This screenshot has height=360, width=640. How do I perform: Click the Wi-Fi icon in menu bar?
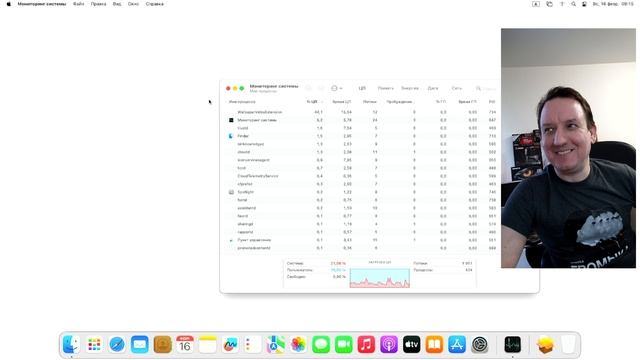(562, 4)
